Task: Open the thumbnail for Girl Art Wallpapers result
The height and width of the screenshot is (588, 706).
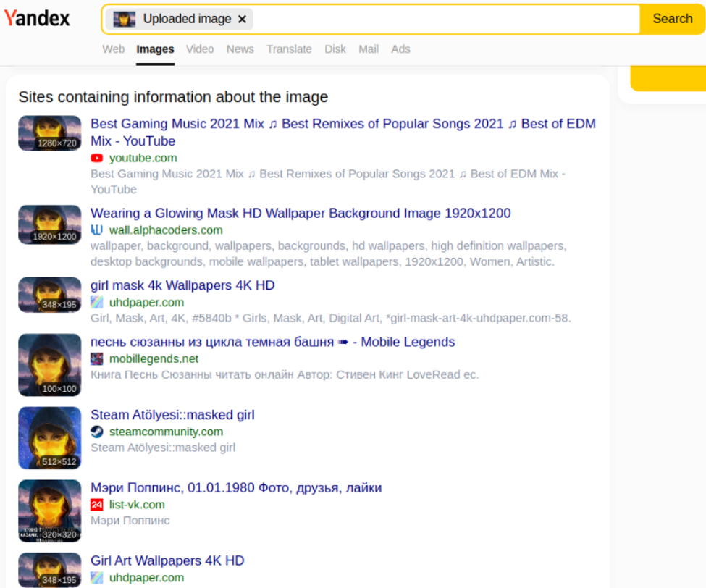Action: tap(49, 570)
